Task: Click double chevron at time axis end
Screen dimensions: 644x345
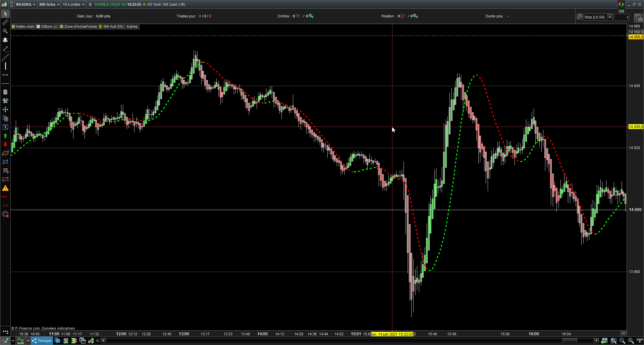Action: [623, 333]
